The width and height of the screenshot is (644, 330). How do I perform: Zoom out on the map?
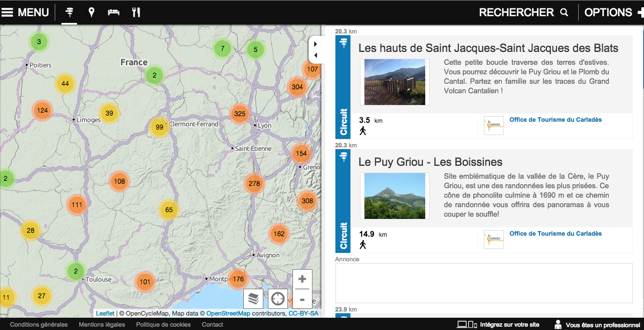point(302,299)
